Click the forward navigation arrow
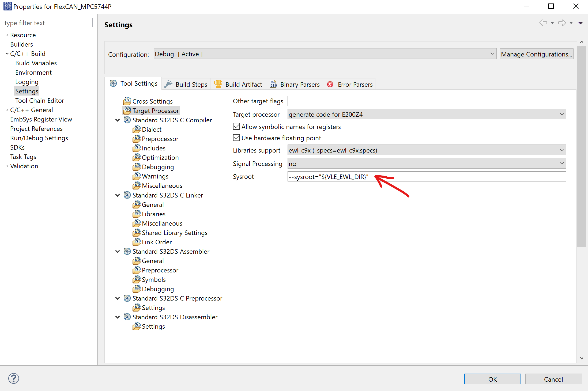The height and width of the screenshot is (391, 588). click(x=562, y=22)
